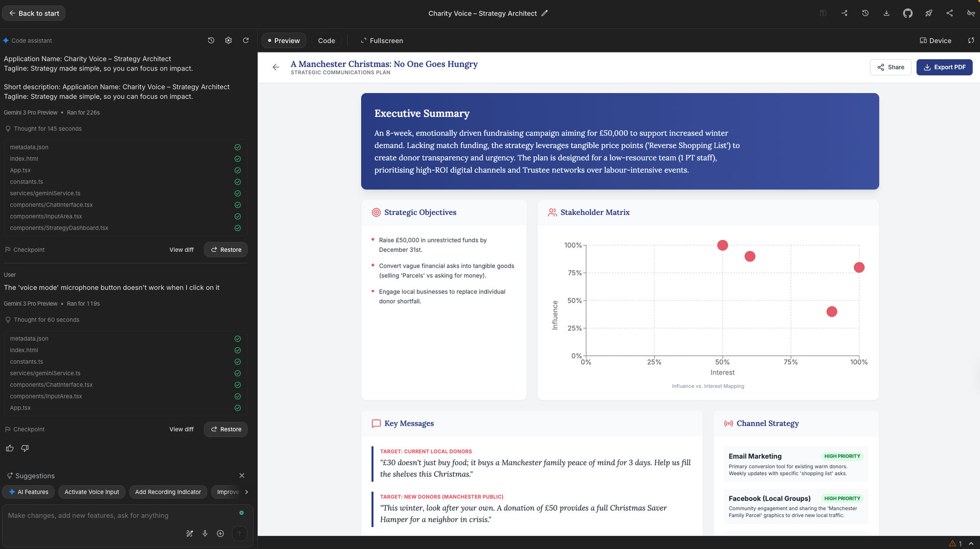The height and width of the screenshot is (549, 980).
Task: Click the download app icon in top bar
Action: 886,13
